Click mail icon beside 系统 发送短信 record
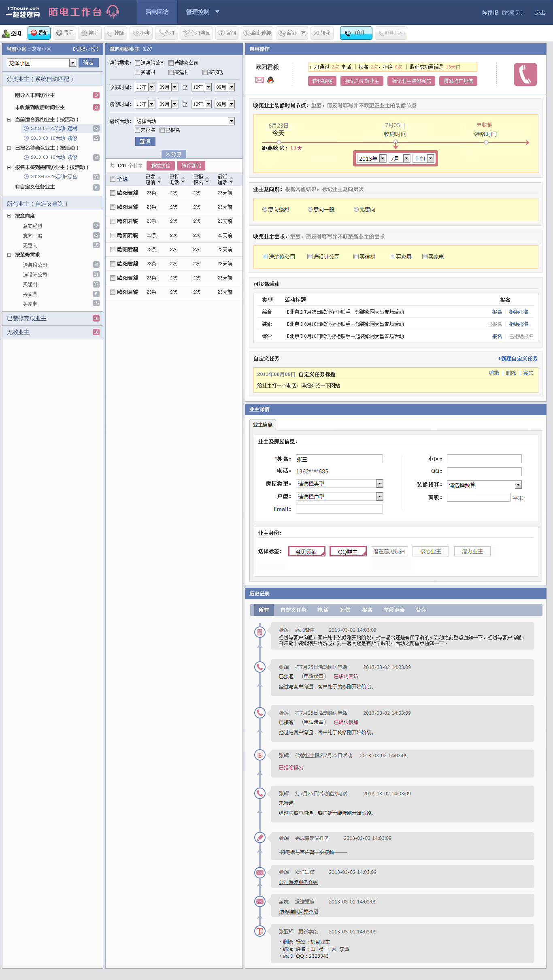The width and height of the screenshot is (553, 980). point(259,901)
